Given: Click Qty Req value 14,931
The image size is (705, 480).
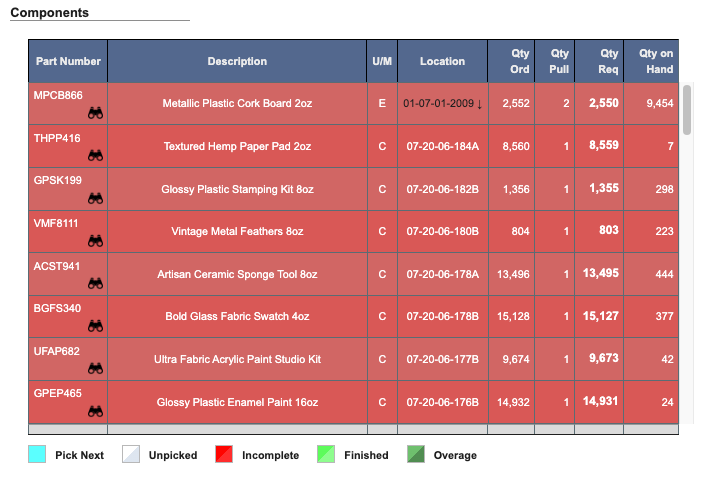Looking at the screenshot, I should (x=601, y=401).
